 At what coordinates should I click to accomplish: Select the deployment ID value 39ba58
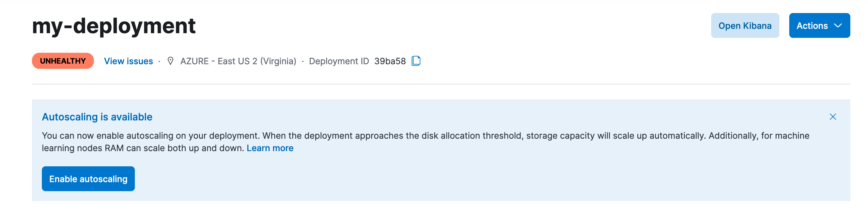[x=390, y=61]
